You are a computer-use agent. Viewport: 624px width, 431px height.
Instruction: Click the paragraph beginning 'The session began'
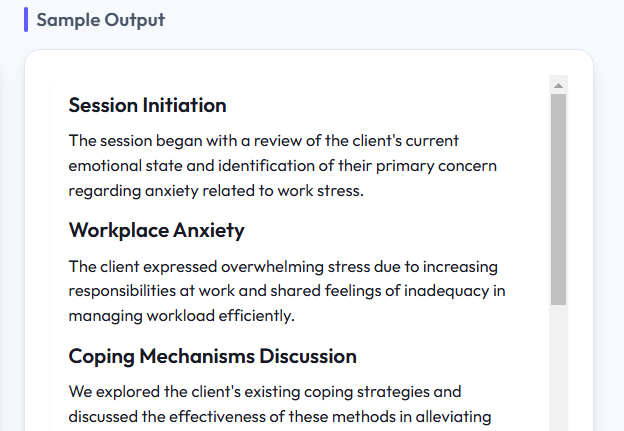(x=283, y=166)
